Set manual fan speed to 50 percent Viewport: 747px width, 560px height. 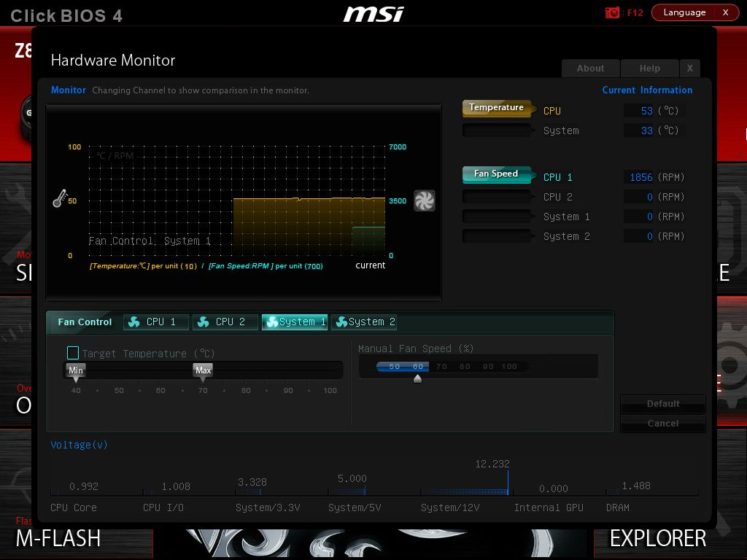point(395,366)
